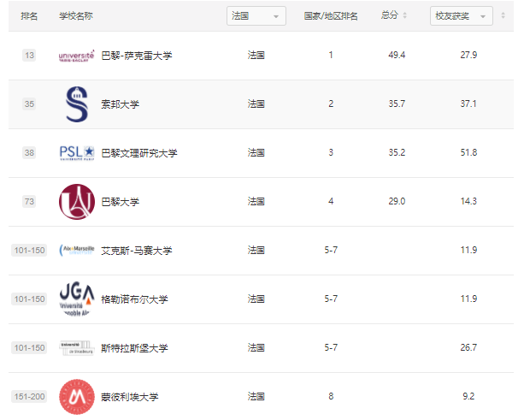Click total score 35.2
This screenshot has height=420, width=524.
tap(397, 153)
